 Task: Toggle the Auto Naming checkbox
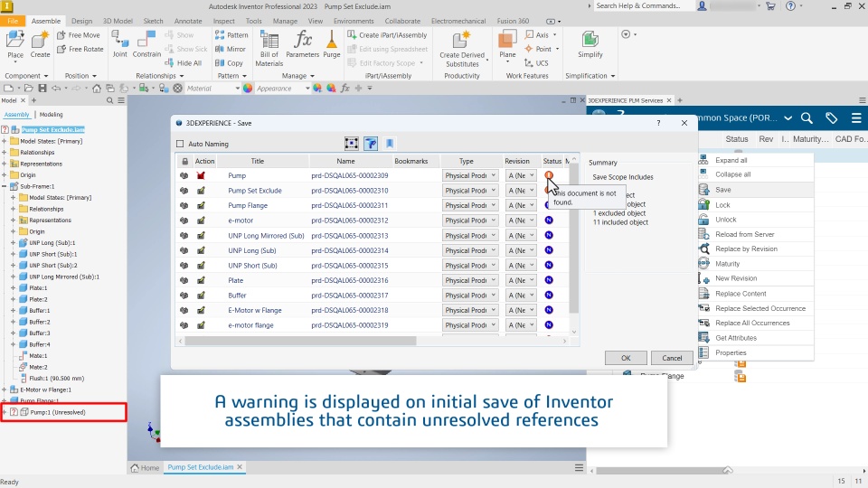coord(180,144)
